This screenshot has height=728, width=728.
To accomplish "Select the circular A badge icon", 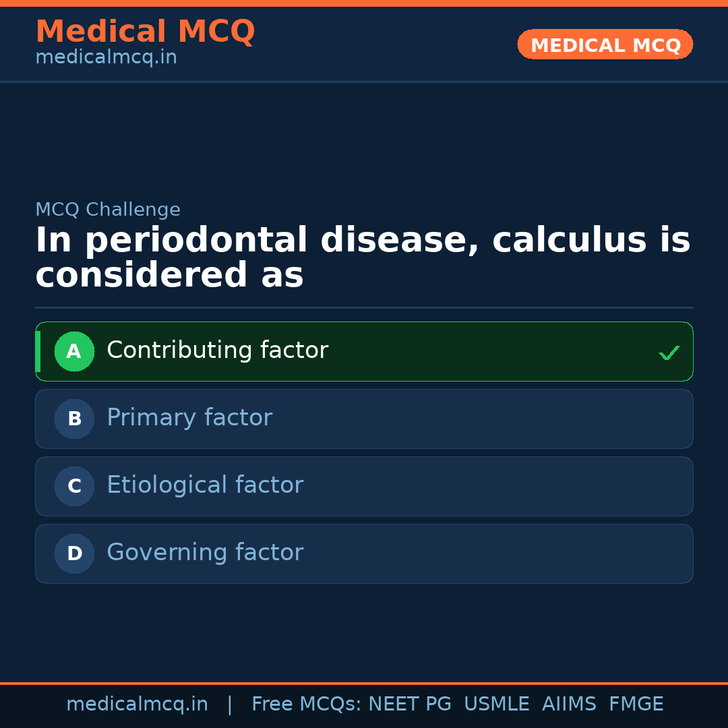I will (x=74, y=351).
